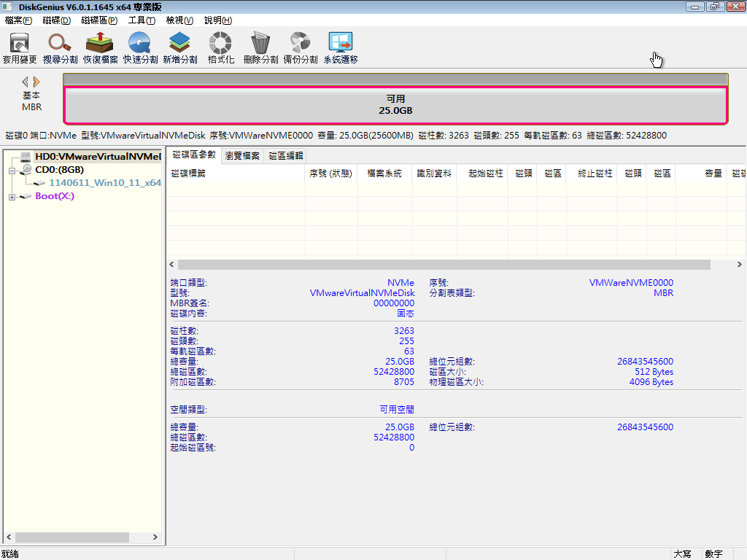Open the 備份分割 backup partition tool

301,48
